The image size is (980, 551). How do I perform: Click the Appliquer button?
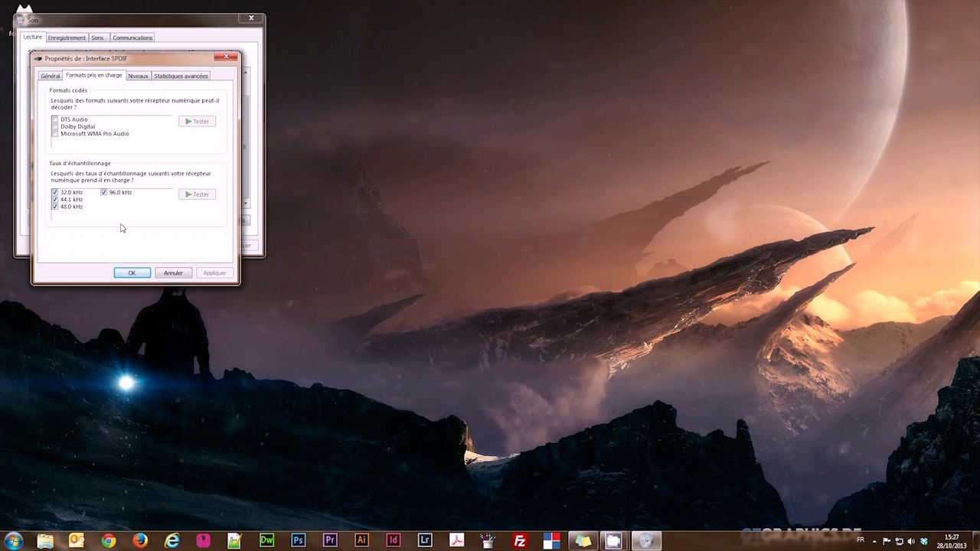click(214, 273)
